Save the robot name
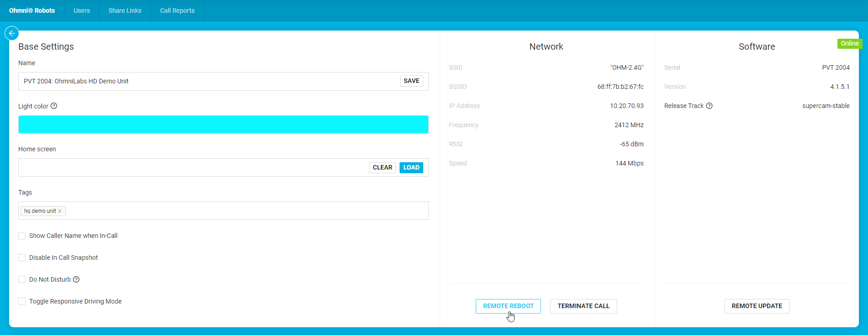This screenshot has width=868, height=335. pos(411,81)
